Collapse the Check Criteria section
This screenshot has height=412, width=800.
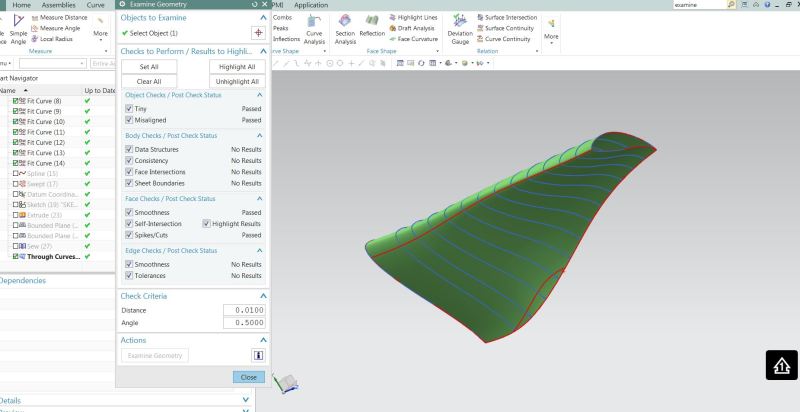pyautogui.click(x=263, y=296)
